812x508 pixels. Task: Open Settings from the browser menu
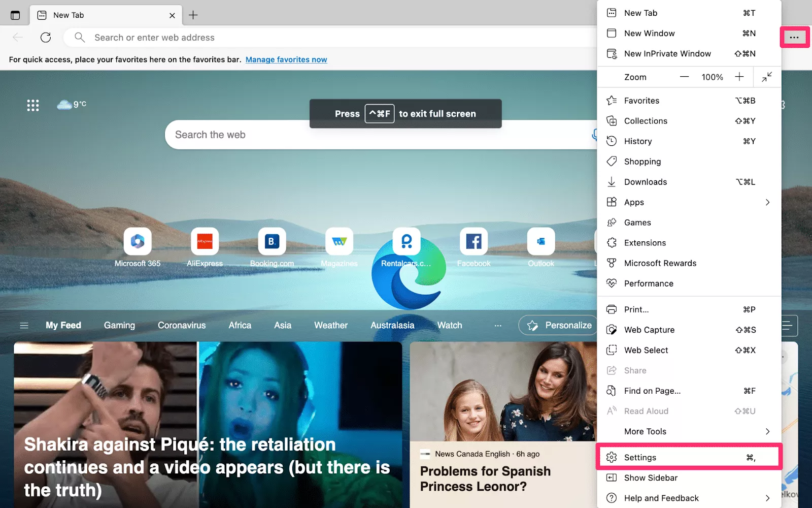[x=689, y=457]
